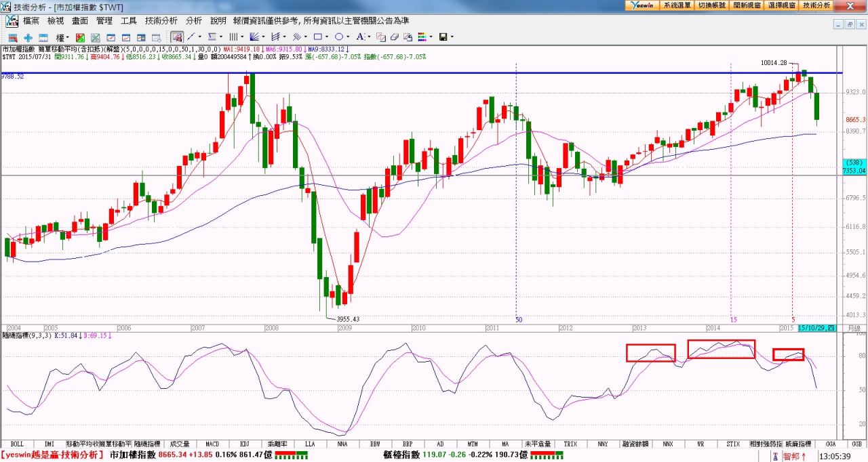This screenshot has width=868, height=462.
Task: Open the 權 adjustment dropdown
Action: [62, 37]
